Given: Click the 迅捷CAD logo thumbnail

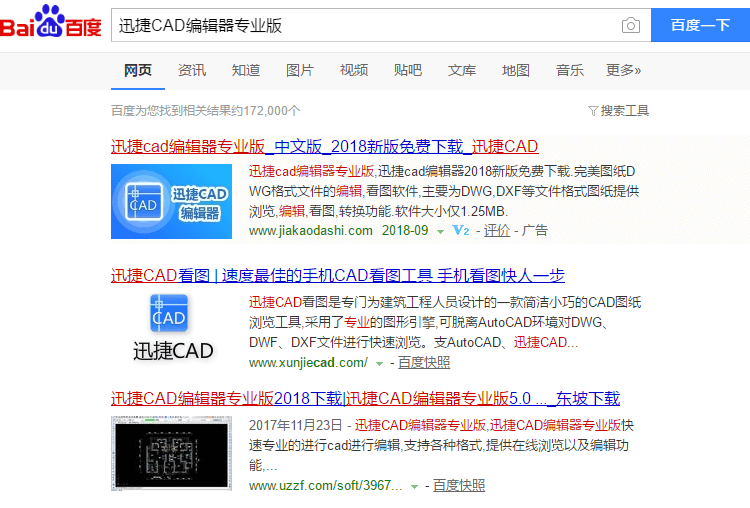Looking at the screenshot, I should coord(172,328).
